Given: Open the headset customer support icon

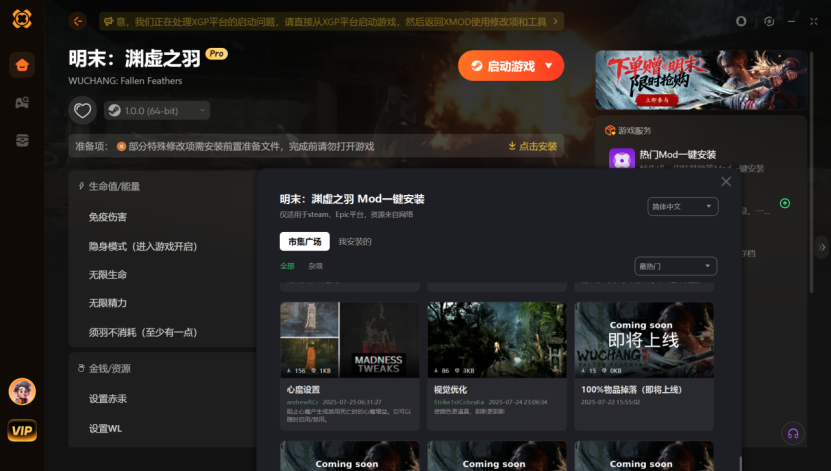Looking at the screenshot, I should pyautogui.click(x=793, y=433).
